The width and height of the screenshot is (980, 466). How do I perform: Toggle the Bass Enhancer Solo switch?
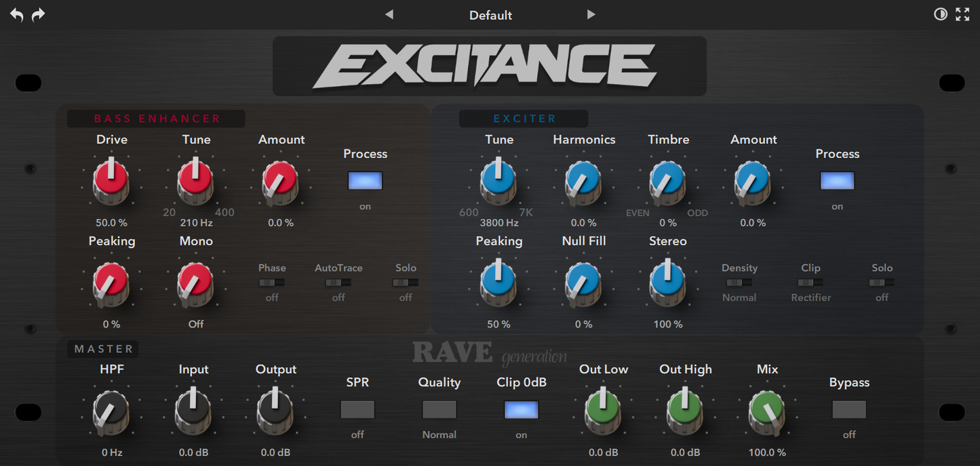click(x=406, y=282)
